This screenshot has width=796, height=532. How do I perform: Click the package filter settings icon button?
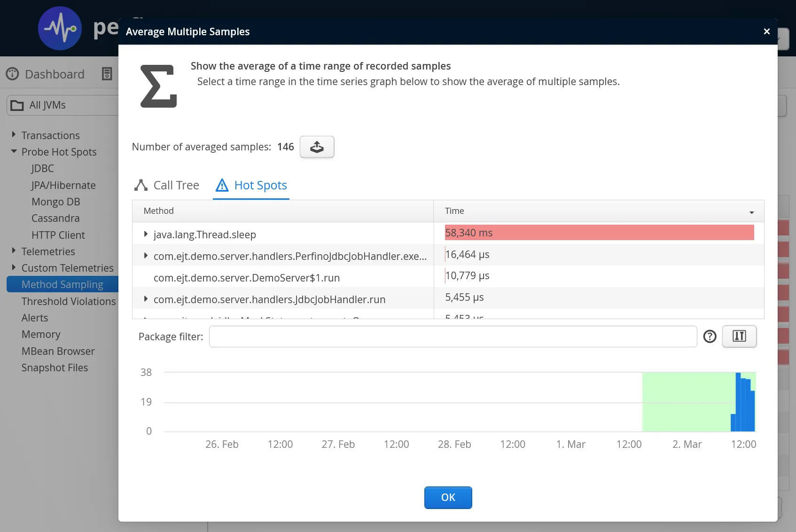coord(739,336)
